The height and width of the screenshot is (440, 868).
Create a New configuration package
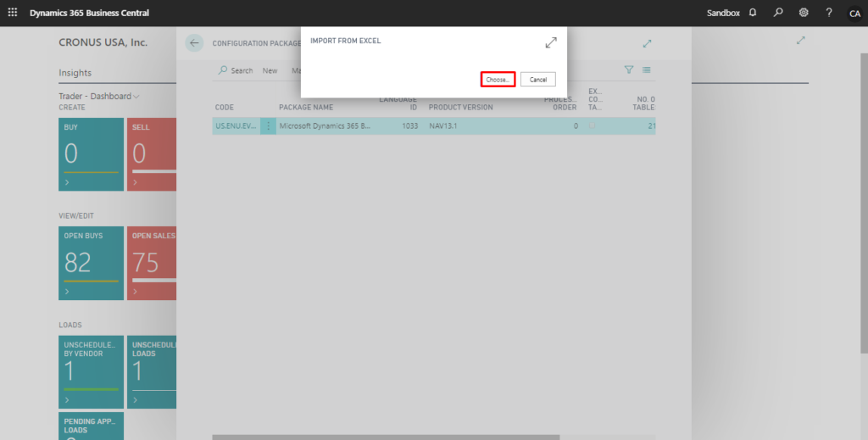pyautogui.click(x=270, y=70)
